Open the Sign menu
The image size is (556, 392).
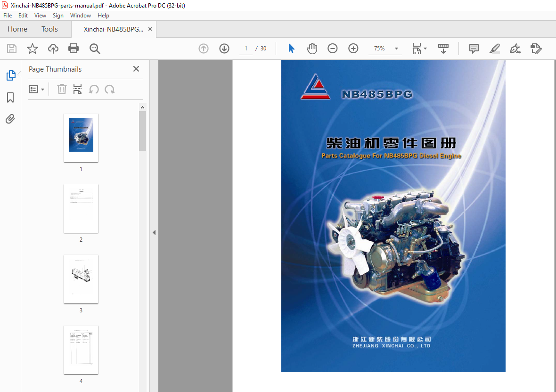pyautogui.click(x=58, y=16)
